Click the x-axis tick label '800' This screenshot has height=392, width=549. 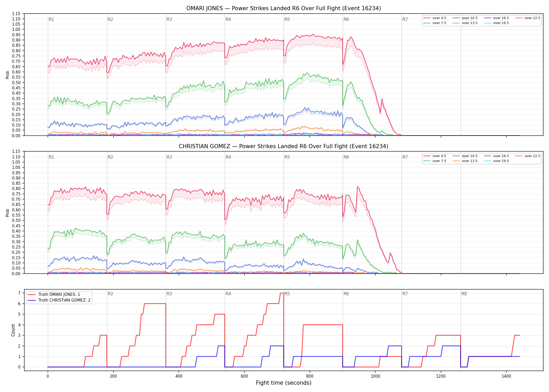click(310, 376)
